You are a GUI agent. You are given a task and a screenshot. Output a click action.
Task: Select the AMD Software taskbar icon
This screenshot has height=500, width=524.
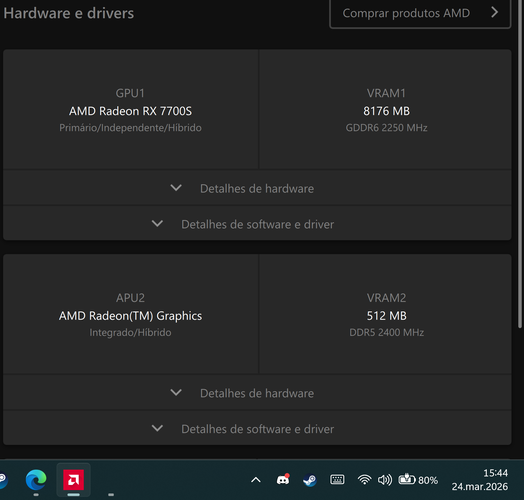click(x=74, y=480)
